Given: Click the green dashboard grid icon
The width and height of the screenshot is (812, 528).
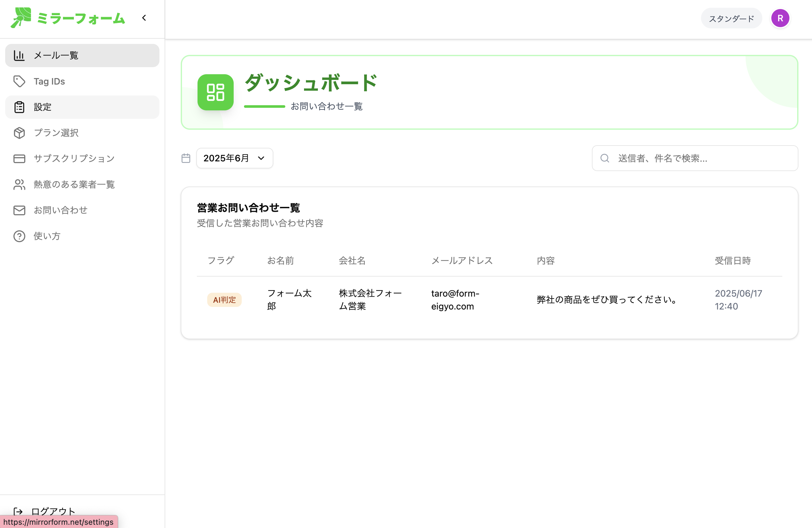Looking at the screenshot, I should [x=215, y=92].
